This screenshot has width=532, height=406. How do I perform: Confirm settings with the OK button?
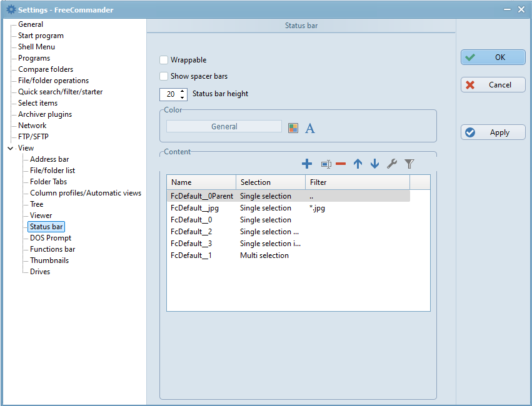click(x=493, y=57)
